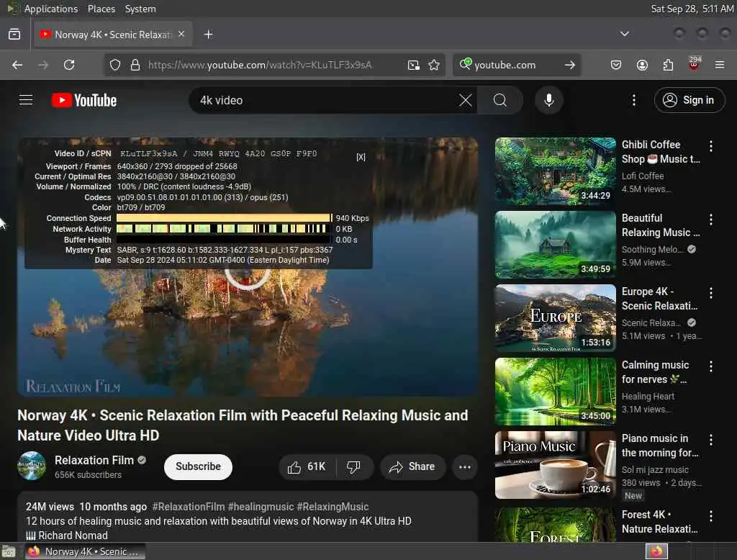Open uBlock extension with 294 badge
737x560 pixels.
point(694,64)
